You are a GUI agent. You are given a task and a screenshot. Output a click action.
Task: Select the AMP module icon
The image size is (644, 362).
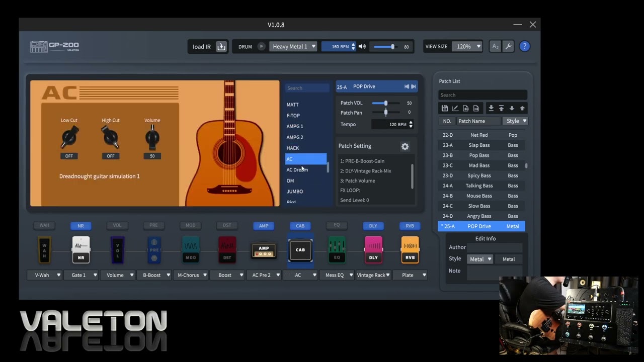tap(264, 250)
